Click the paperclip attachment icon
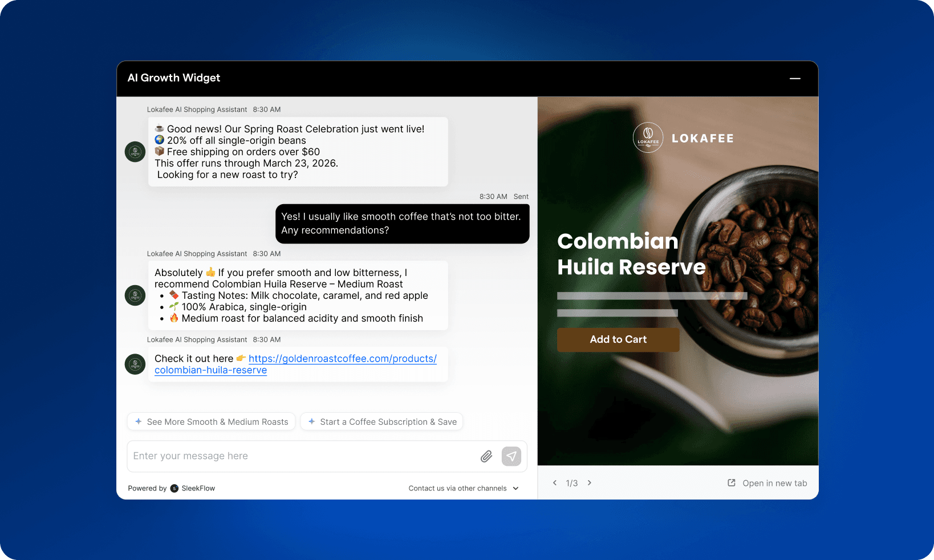 point(486,456)
